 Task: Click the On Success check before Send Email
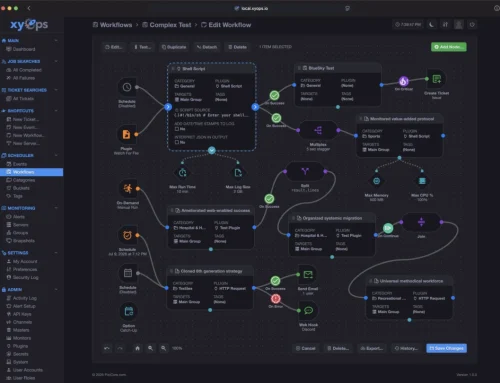[275, 280]
